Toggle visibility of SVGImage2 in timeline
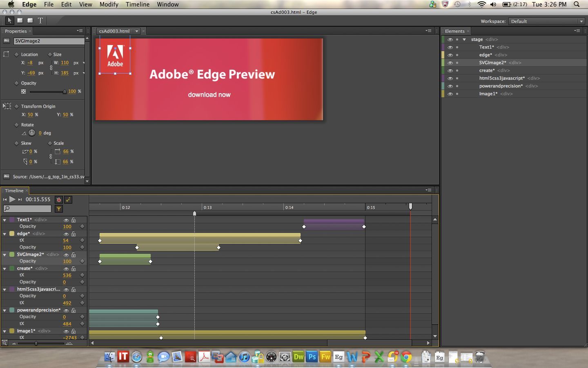Image resolution: width=588 pixels, height=368 pixels. pos(66,255)
